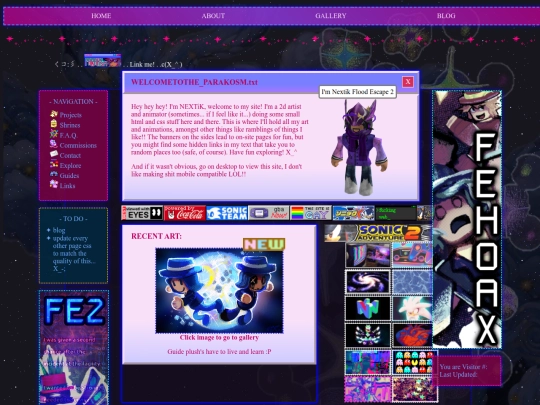Click the Explore icon in Navigation

click(x=54, y=164)
